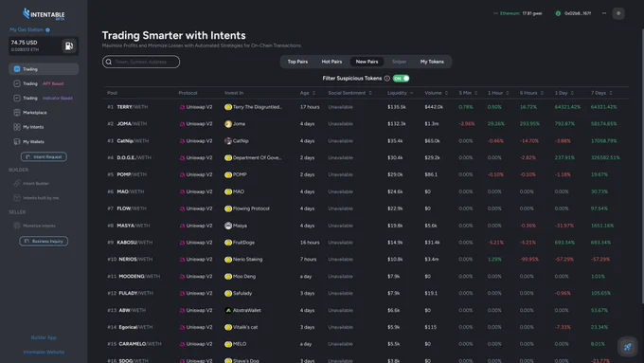Select the Sniper tab
Viewport: 644px width, 363px height.
[x=399, y=62]
